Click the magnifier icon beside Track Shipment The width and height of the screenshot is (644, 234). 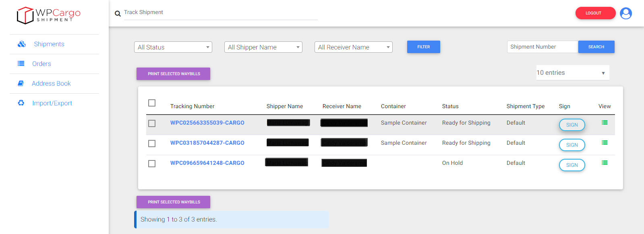click(x=118, y=14)
